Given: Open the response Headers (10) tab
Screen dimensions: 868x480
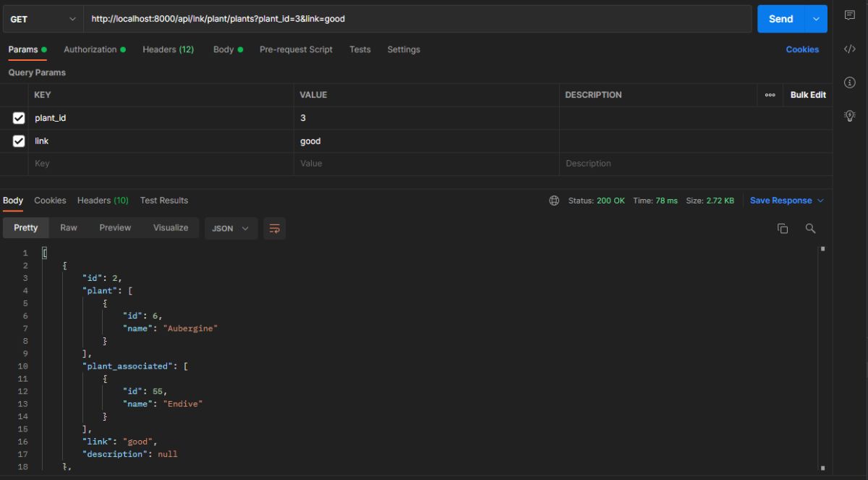Looking at the screenshot, I should click(103, 201).
